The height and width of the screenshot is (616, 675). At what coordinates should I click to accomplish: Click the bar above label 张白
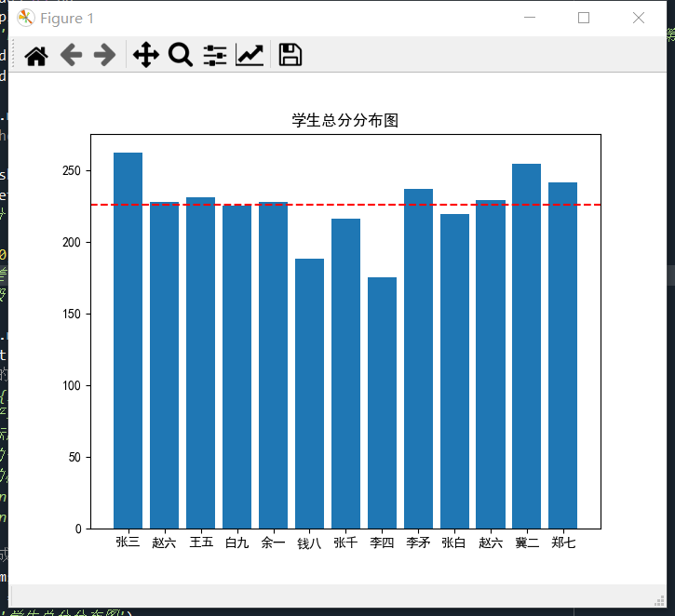click(x=454, y=371)
